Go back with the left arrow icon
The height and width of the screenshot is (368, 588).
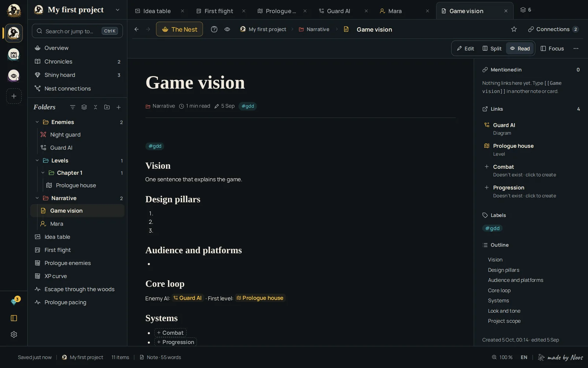(x=136, y=29)
